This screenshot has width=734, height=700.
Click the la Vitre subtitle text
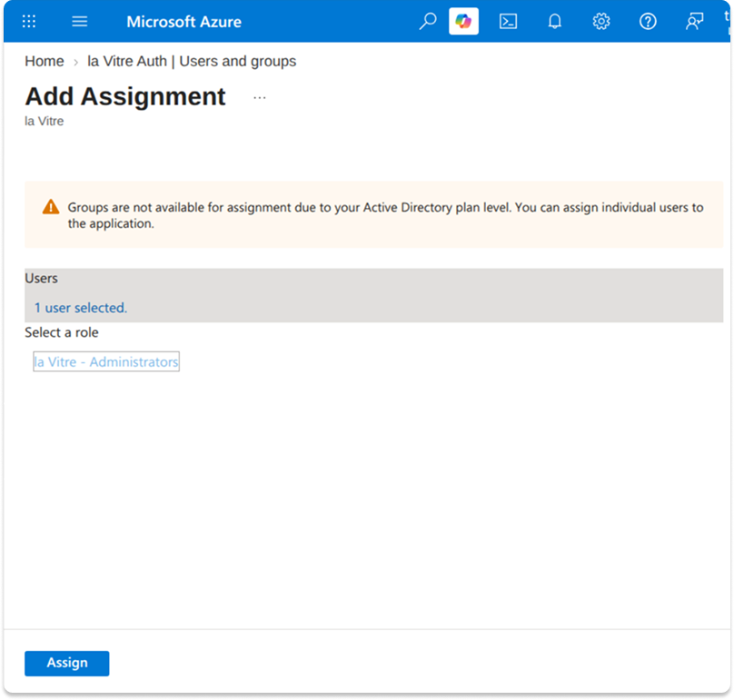pyautogui.click(x=44, y=121)
